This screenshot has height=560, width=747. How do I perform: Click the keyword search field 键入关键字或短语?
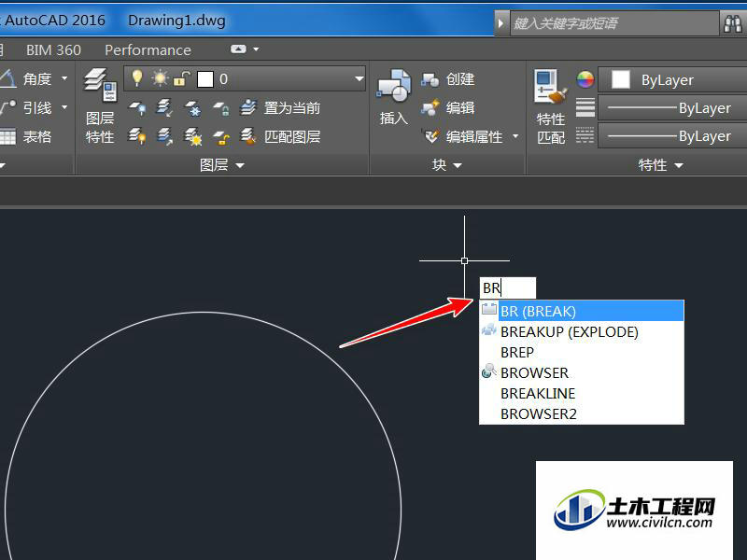click(x=613, y=22)
